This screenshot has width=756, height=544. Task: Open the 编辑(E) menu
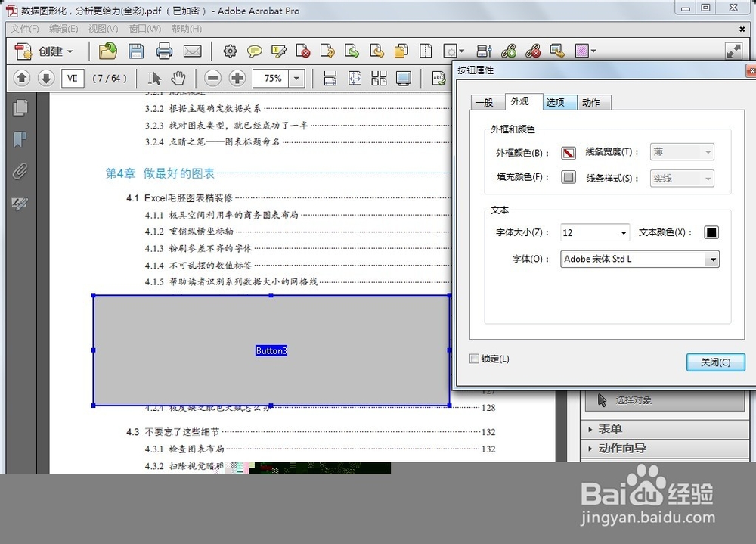coord(64,29)
